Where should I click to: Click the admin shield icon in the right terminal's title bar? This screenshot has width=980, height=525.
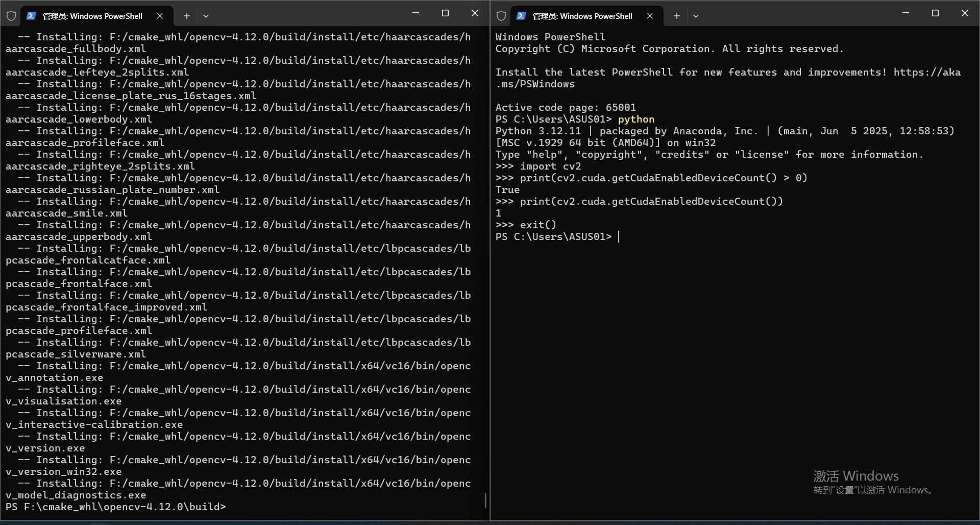click(501, 16)
